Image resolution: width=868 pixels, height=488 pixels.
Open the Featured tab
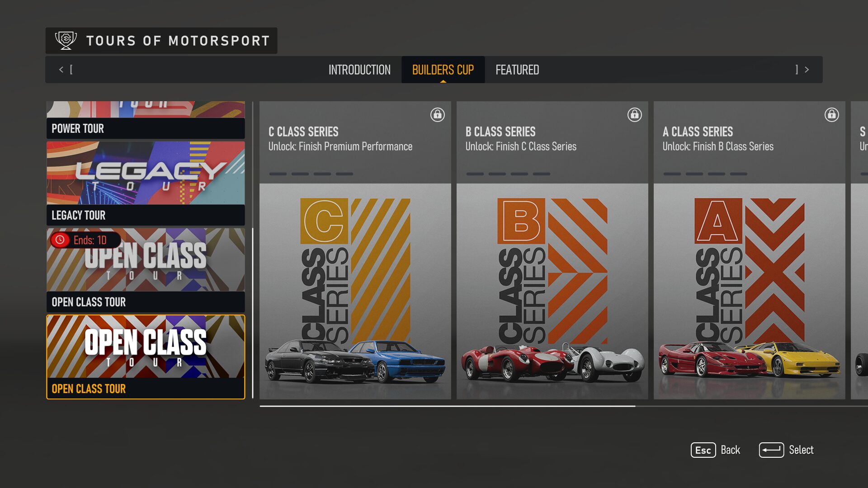point(517,70)
